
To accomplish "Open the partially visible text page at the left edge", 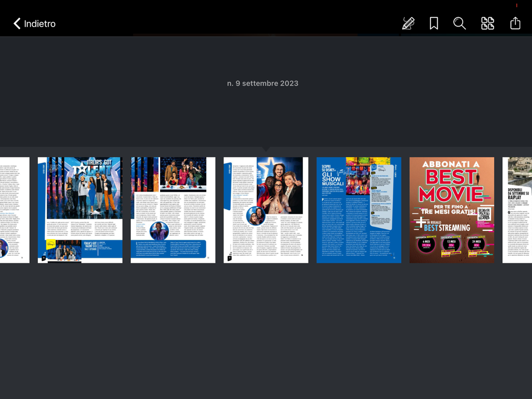I will coord(14,210).
